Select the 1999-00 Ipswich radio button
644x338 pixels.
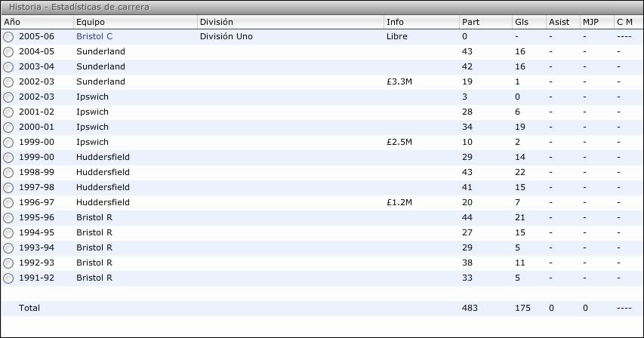pyautogui.click(x=8, y=143)
